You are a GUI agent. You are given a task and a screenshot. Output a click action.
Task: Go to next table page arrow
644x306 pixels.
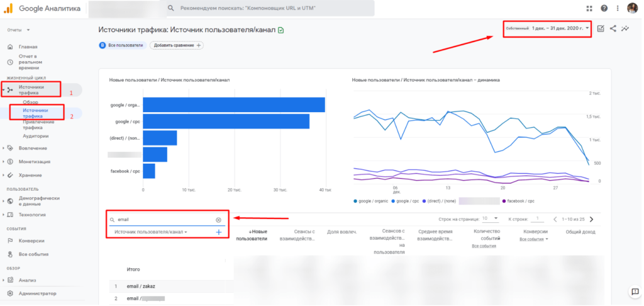pos(591,219)
